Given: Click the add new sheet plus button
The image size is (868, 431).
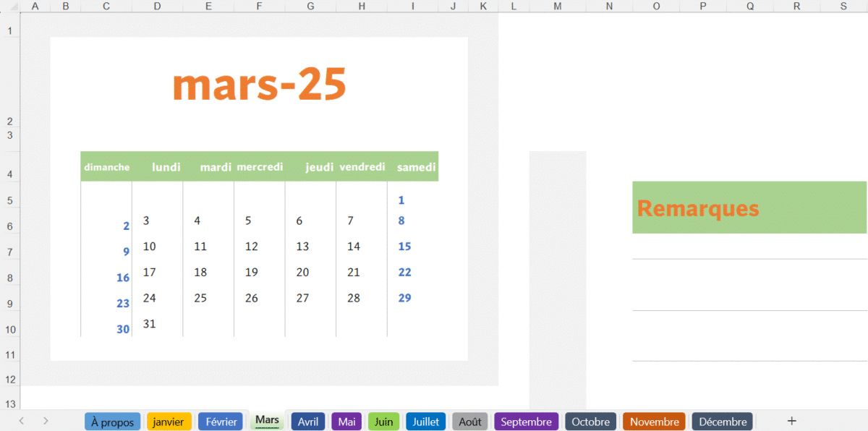Looking at the screenshot, I should click(x=791, y=421).
